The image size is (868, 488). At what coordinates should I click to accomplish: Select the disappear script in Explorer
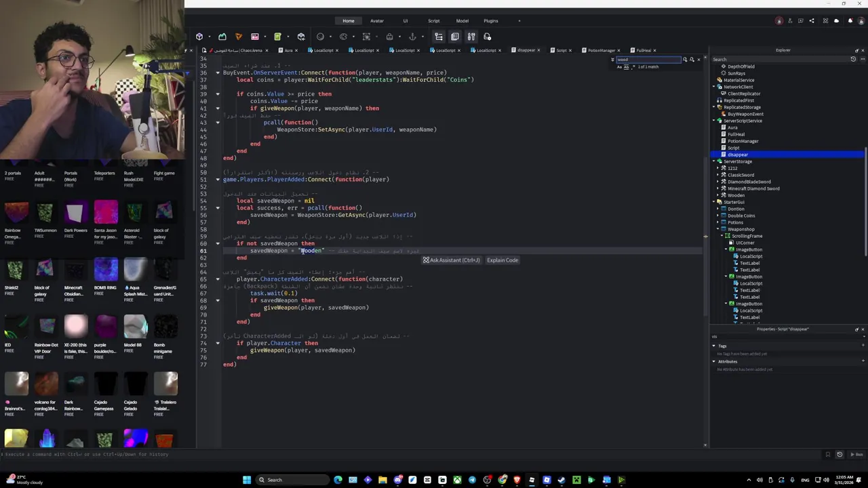point(738,155)
